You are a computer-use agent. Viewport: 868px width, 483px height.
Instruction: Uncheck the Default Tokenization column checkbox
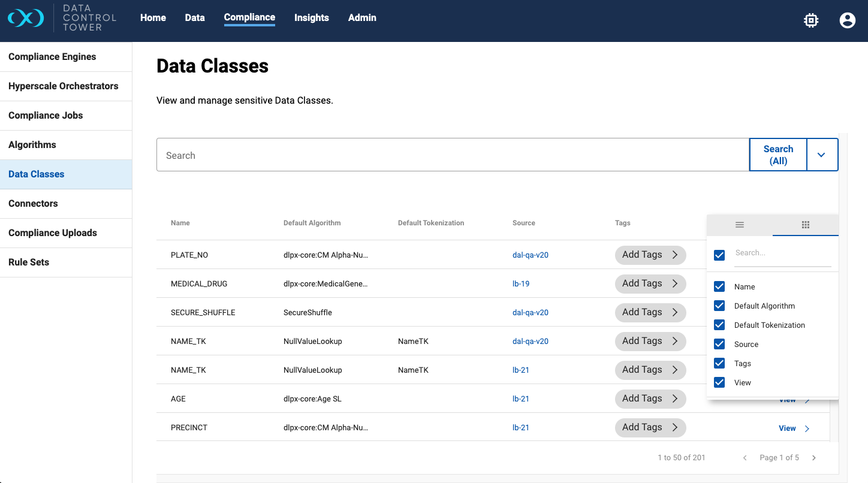tap(719, 325)
